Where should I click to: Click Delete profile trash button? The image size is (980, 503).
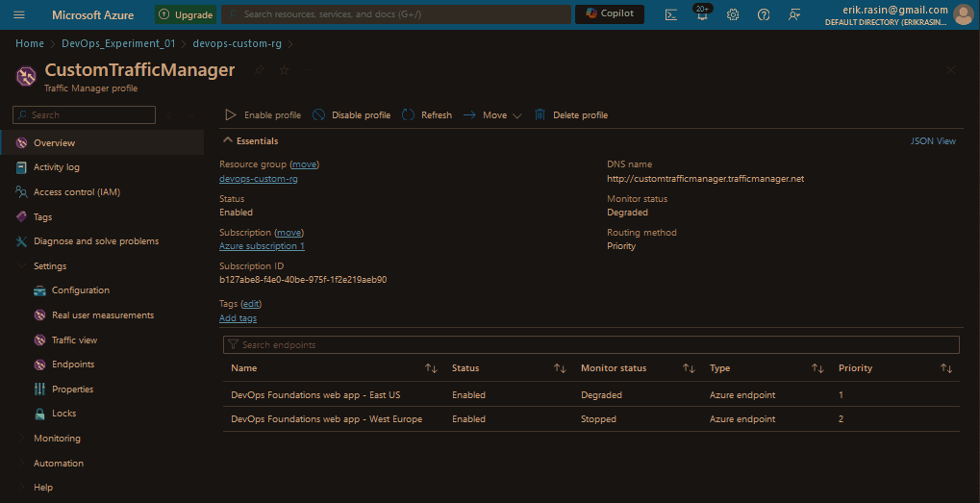tap(570, 115)
